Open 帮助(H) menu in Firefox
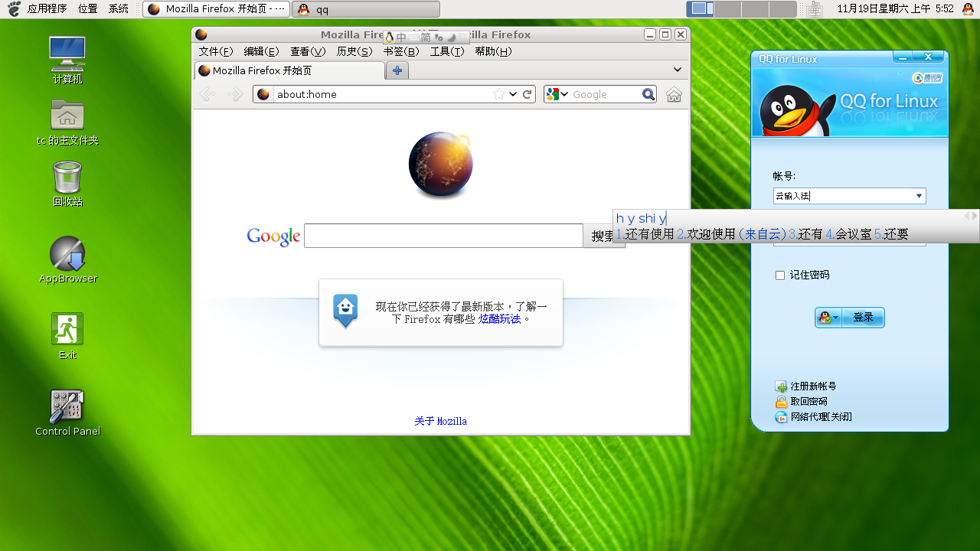This screenshot has height=551, width=980. pos(493,51)
